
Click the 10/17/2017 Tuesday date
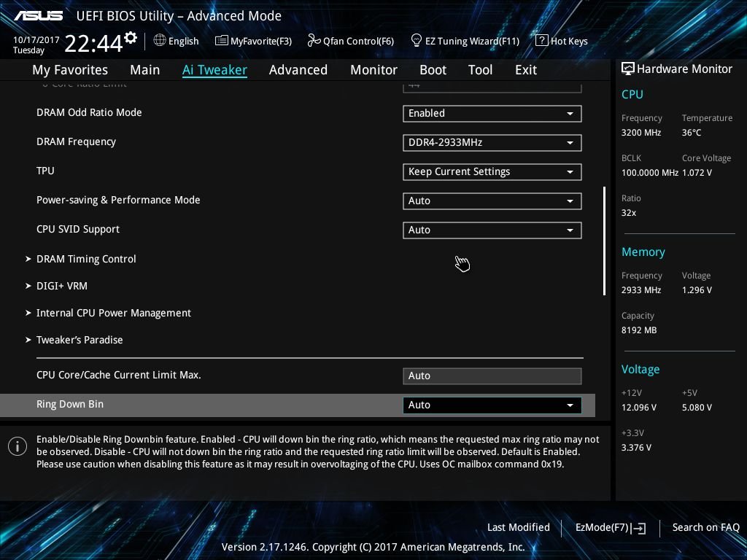[x=36, y=45]
